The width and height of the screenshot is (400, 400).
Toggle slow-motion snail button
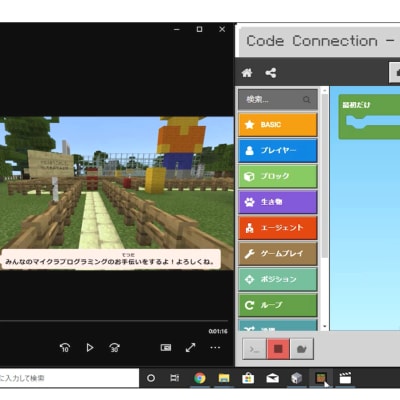coord(302,349)
